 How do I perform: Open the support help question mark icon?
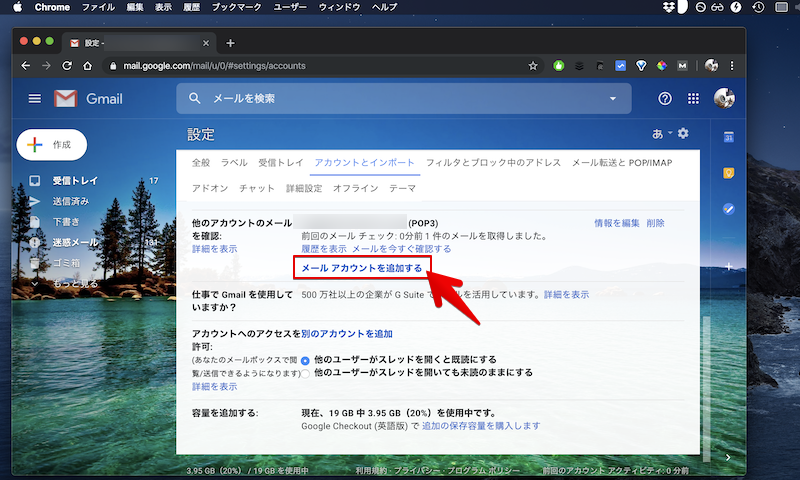coord(664,99)
